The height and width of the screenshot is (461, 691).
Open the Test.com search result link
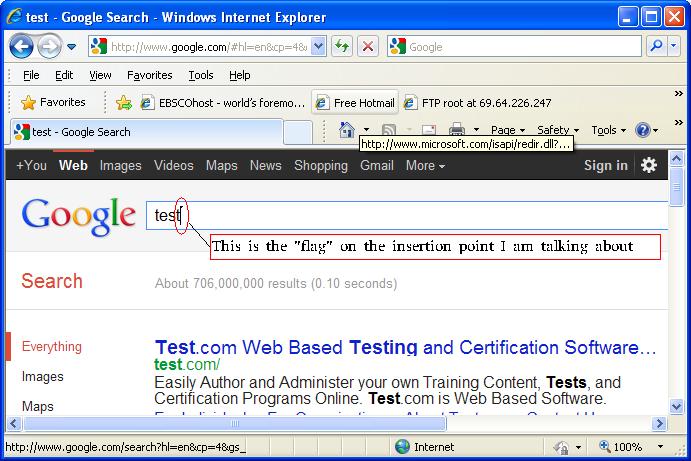click(x=404, y=348)
